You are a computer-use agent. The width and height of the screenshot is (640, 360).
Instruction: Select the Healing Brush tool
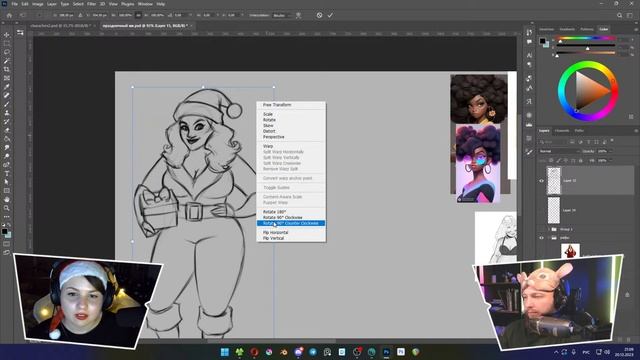coord(7,96)
